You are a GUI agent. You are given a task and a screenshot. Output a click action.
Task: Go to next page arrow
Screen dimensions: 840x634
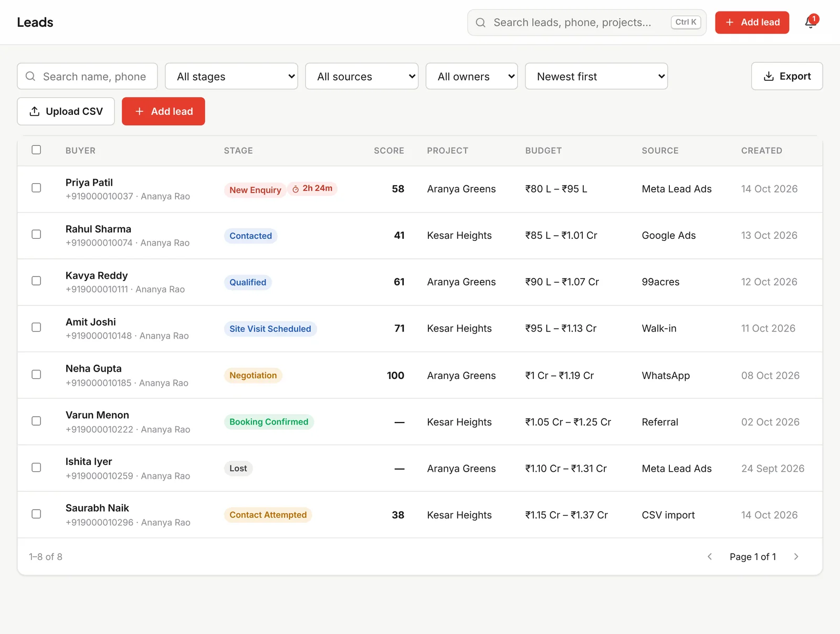click(x=796, y=556)
